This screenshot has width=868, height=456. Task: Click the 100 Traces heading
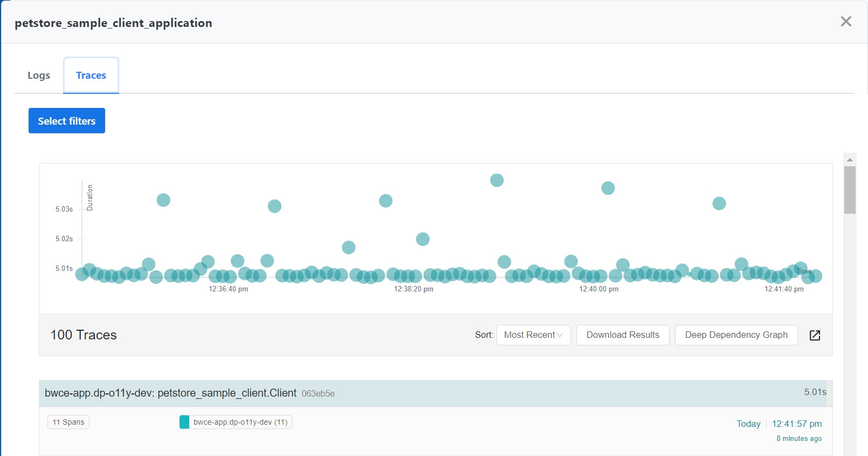point(84,335)
